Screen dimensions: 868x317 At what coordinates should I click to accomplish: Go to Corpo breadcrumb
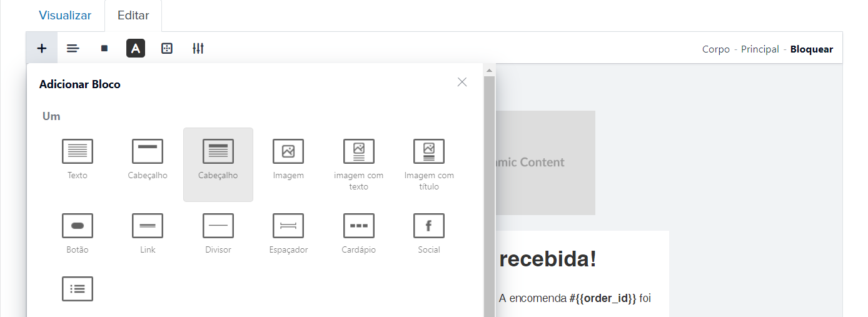[x=716, y=49]
